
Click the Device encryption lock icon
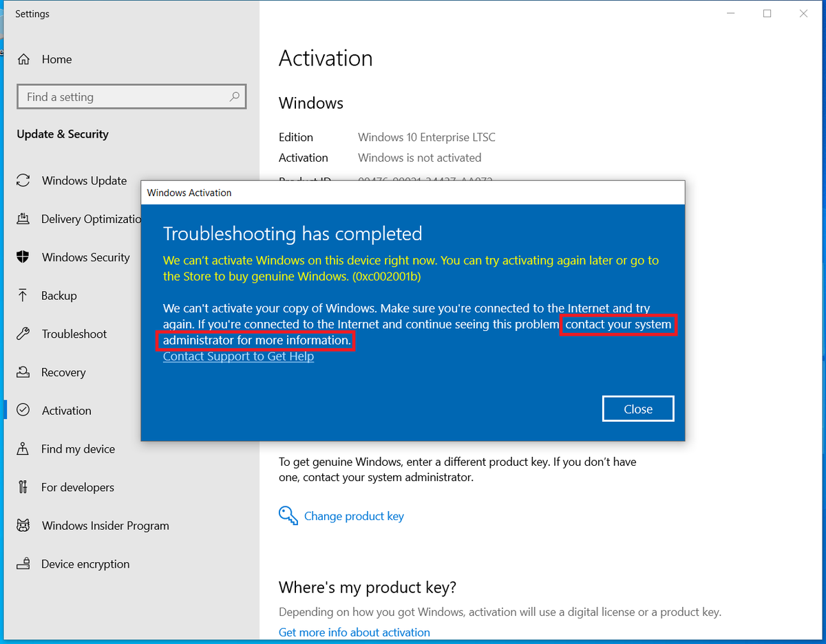23,563
